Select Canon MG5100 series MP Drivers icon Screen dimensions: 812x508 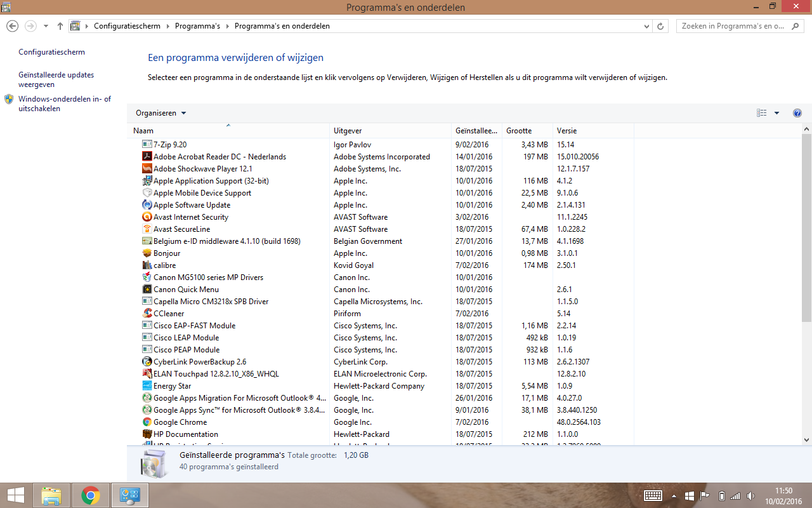[x=147, y=277]
